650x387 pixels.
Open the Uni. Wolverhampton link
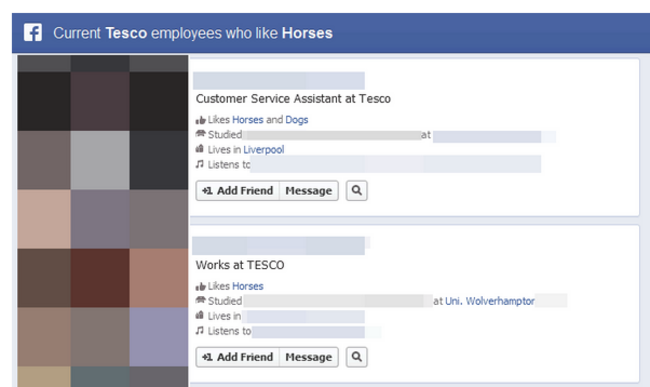pos(490,301)
